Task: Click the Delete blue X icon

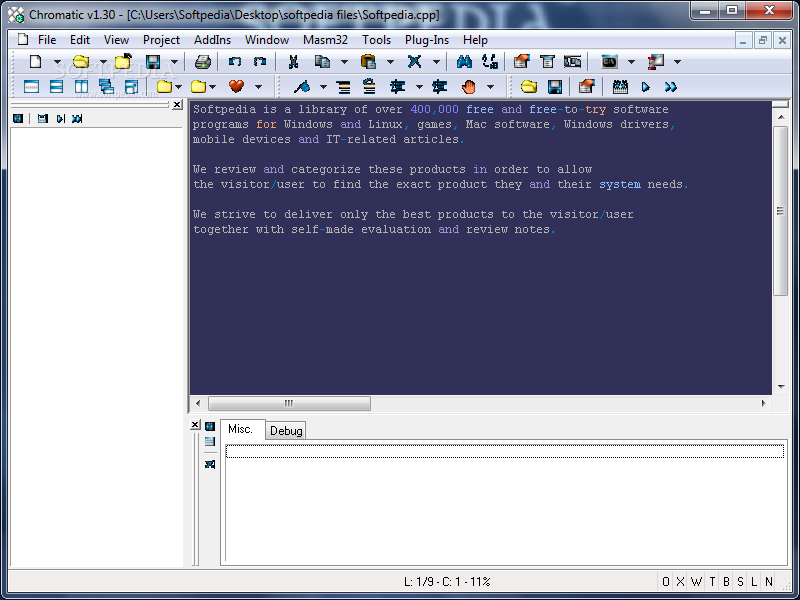Action: pyautogui.click(x=414, y=62)
